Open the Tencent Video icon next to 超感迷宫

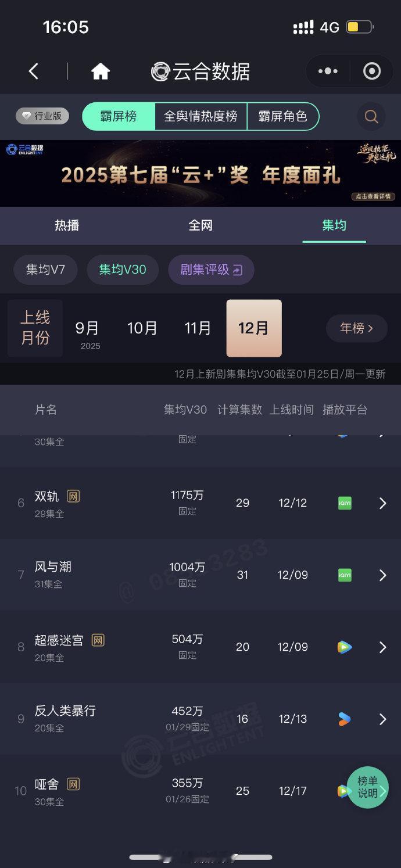pyautogui.click(x=344, y=647)
